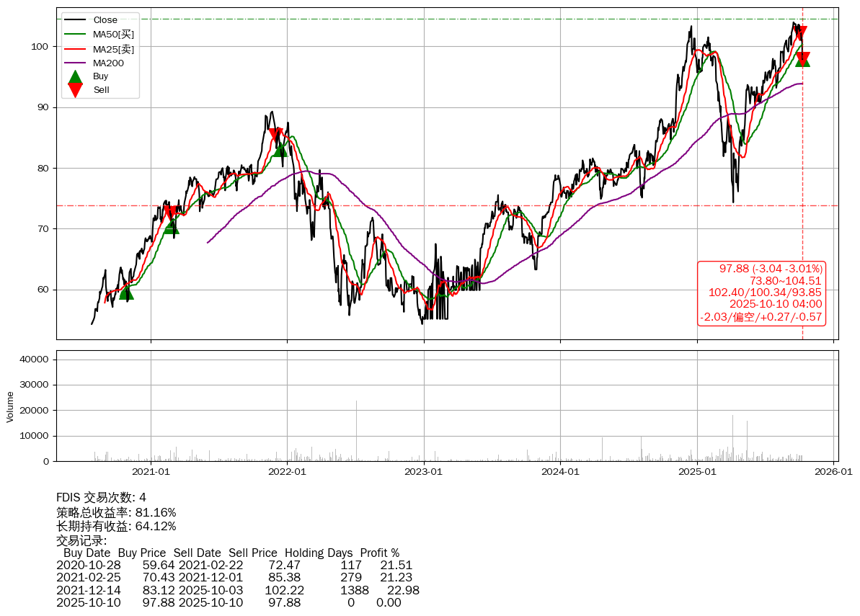This screenshot has width=860, height=616.
Task: Click the MA200 legend label
Action: point(108,63)
